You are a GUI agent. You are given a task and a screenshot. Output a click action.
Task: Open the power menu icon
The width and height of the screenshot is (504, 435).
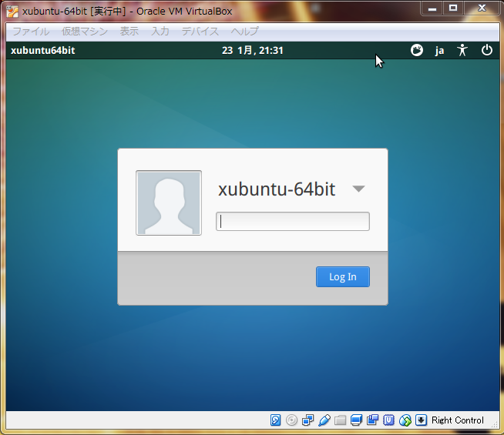point(486,50)
